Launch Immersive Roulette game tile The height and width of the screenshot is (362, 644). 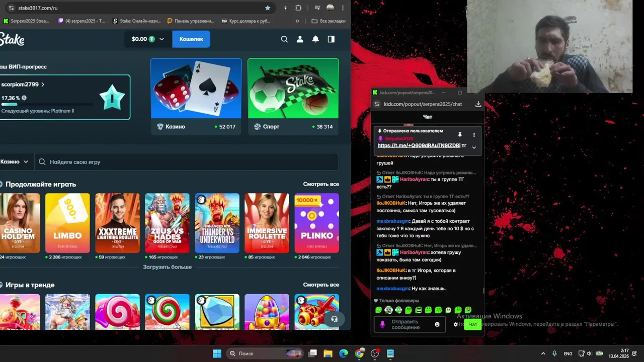267,223
